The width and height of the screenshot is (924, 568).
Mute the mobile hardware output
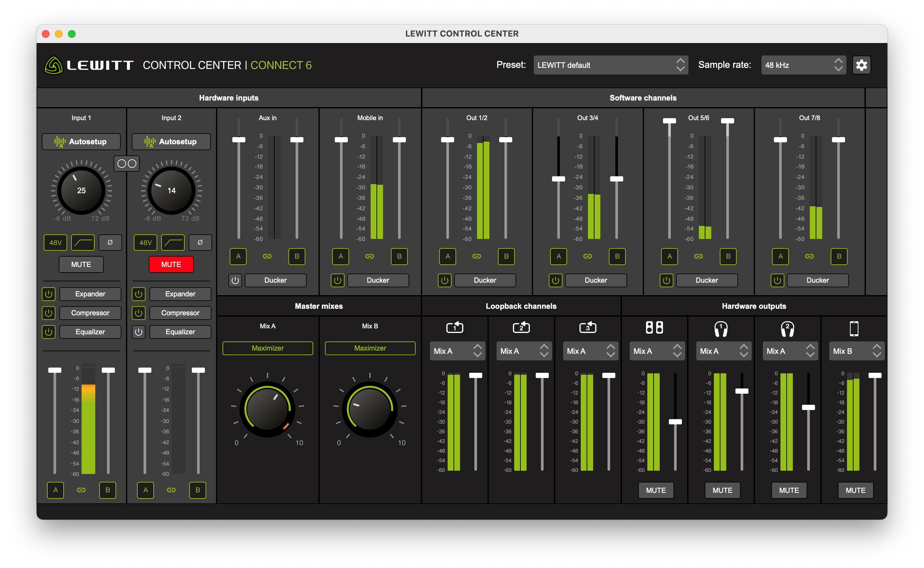click(855, 490)
